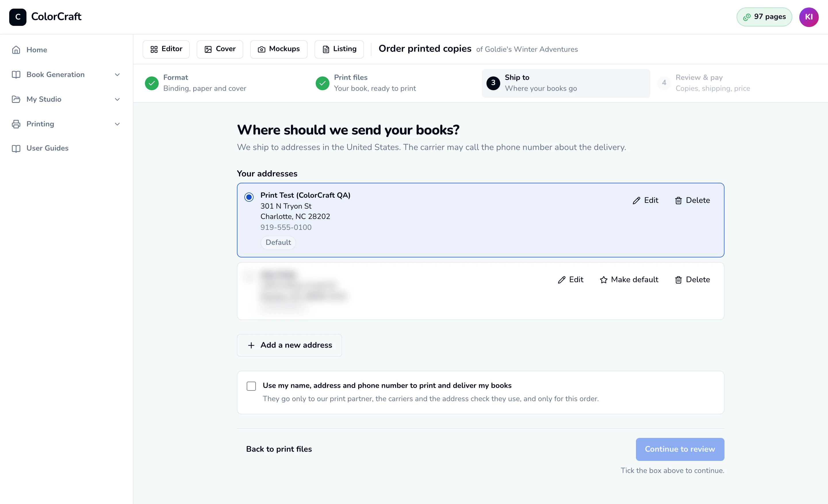828x504 pixels.
Task: Click Tick the box above to continue hint
Action: pos(672,470)
